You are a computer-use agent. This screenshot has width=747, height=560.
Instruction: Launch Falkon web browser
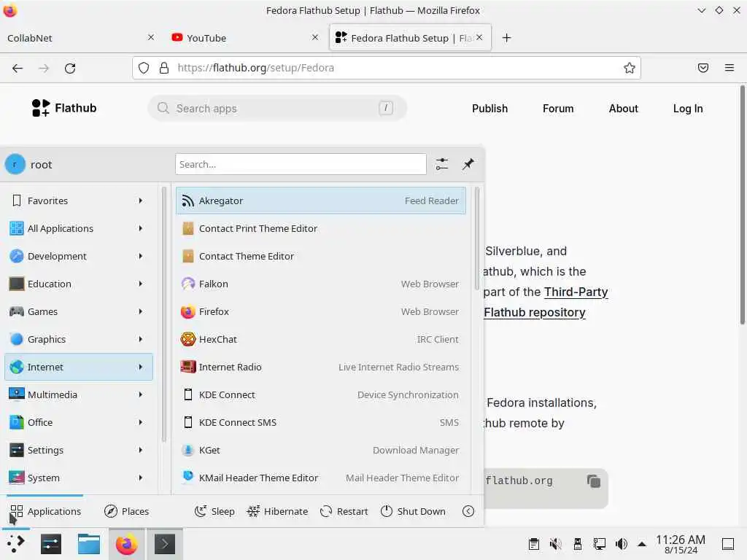(321, 284)
